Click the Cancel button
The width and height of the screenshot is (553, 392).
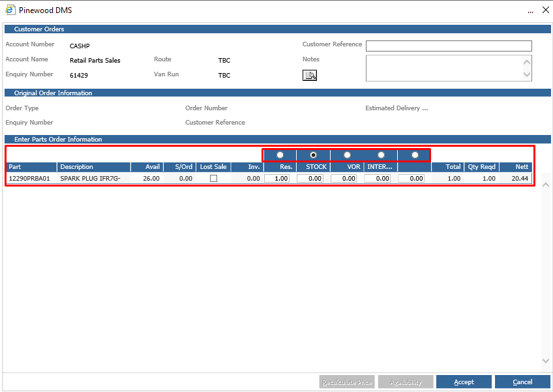pos(522,382)
